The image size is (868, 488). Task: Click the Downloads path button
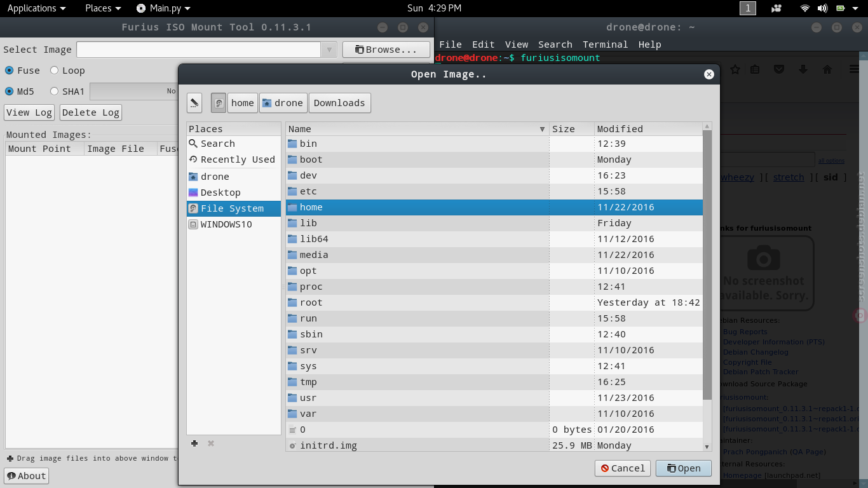(x=339, y=103)
